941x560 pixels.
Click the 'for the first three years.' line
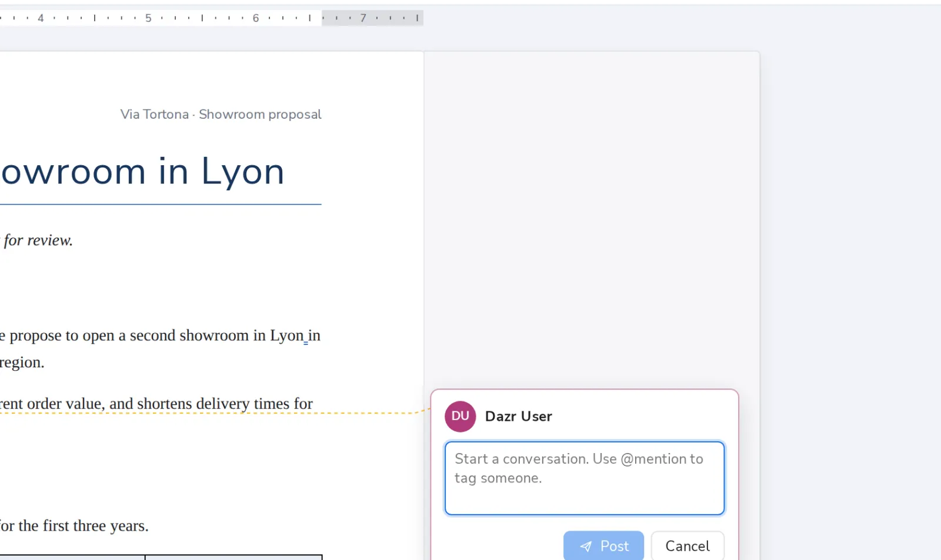[x=74, y=526]
